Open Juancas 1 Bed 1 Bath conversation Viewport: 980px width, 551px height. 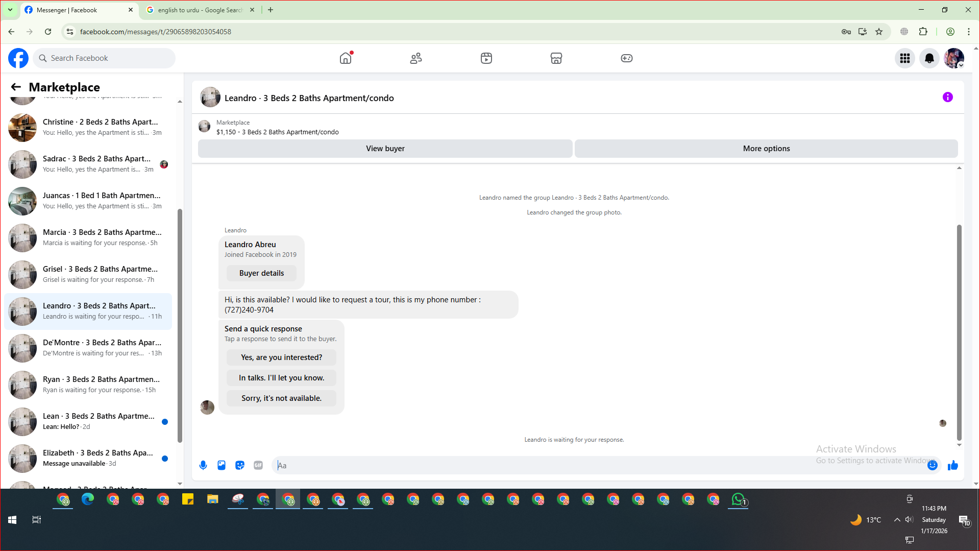click(x=88, y=201)
